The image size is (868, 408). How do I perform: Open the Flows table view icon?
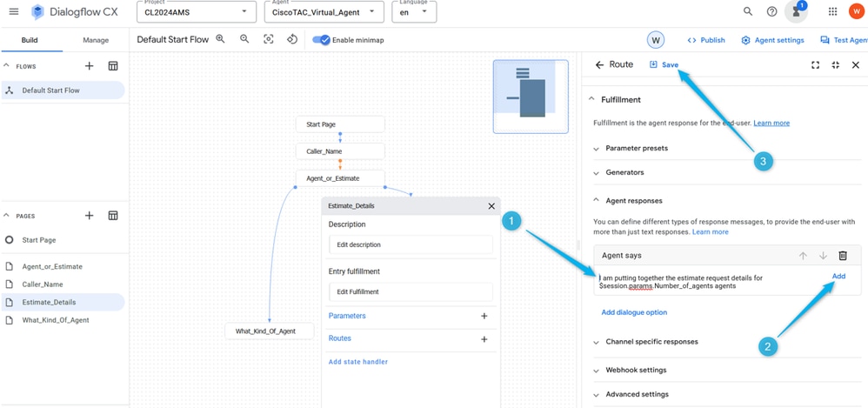113,66
